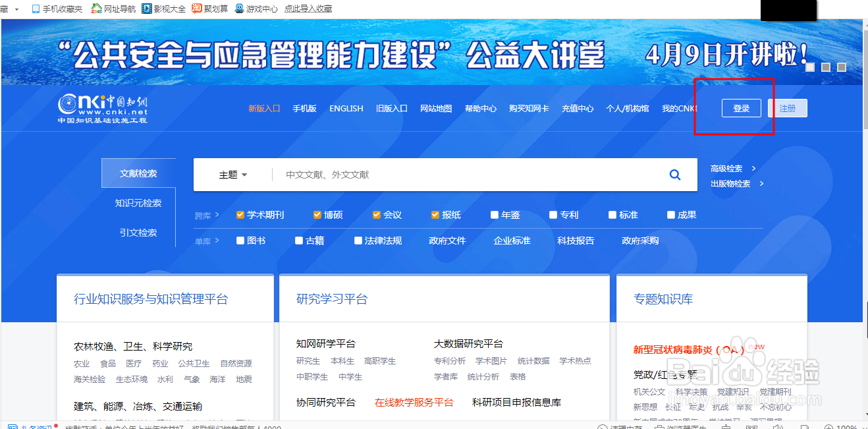This screenshot has width=868, height=429.
Task: Switch to the 知识元检索 tab
Action: click(x=138, y=203)
